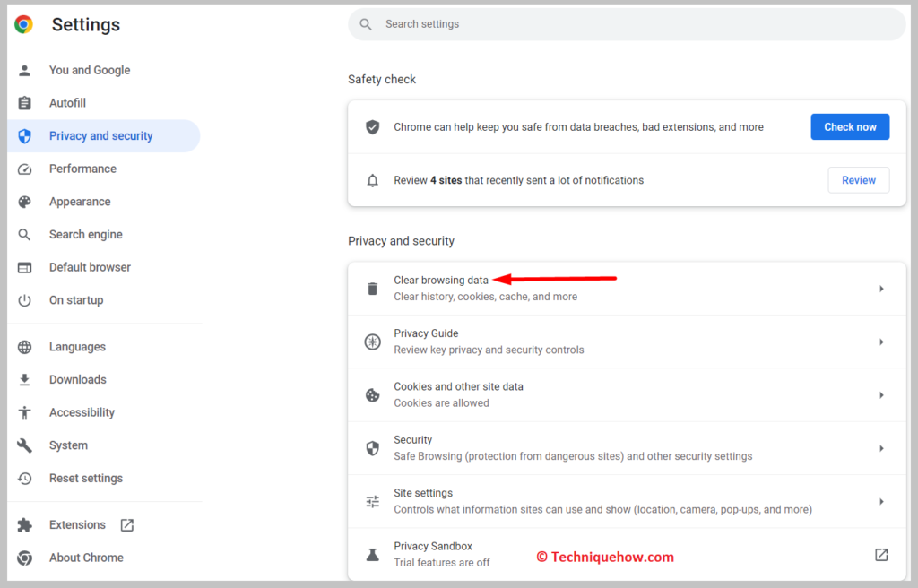Expand Security row arrow
This screenshot has width=918, height=588.
click(x=881, y=448)
